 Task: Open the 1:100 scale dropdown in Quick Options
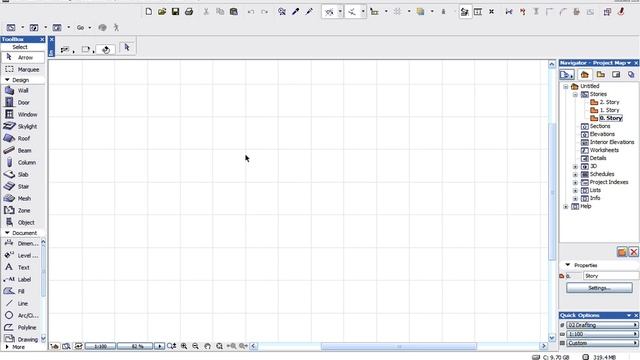(x=602, y=334)
